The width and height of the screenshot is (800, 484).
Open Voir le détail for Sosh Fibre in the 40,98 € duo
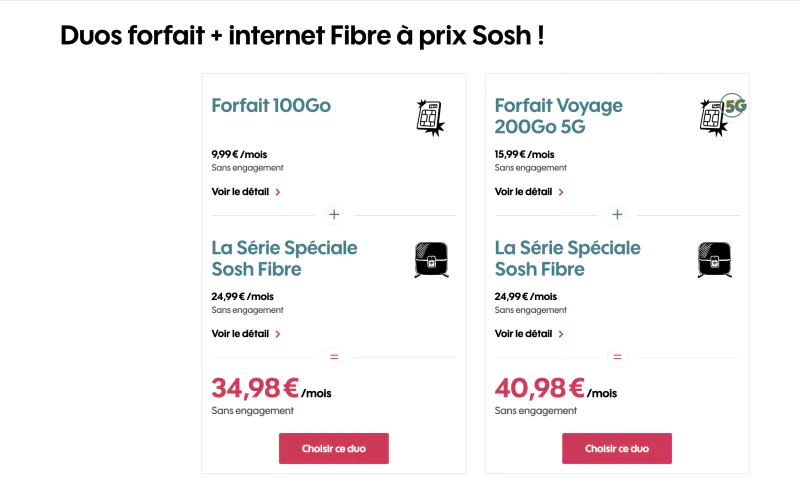coord(529,334)
